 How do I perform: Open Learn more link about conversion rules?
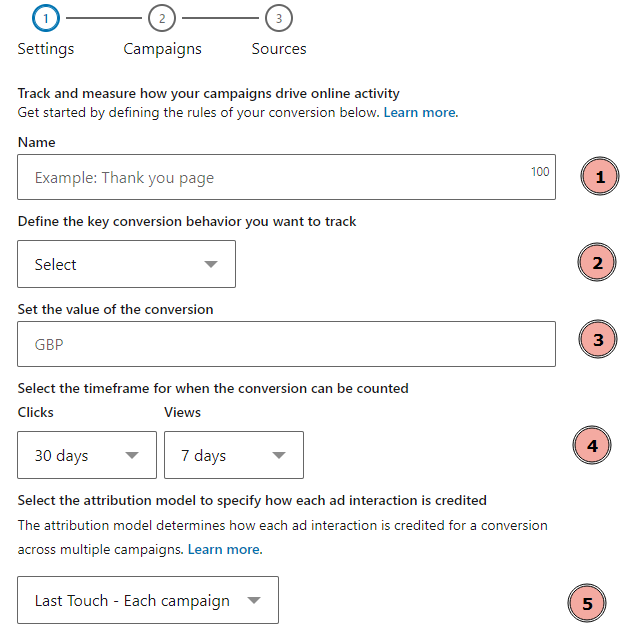click(x=421, y=113)
